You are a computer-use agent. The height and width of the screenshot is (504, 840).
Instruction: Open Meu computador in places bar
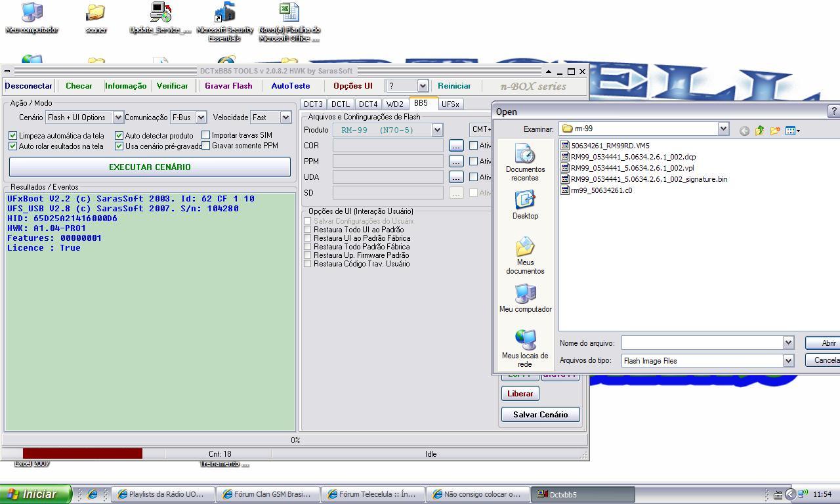point(525,298)
